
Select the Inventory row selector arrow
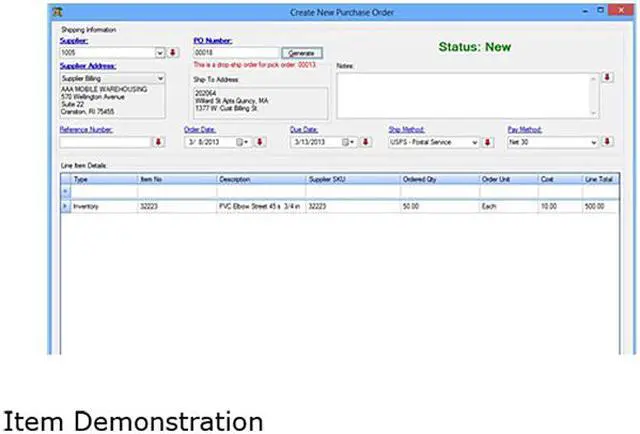[65, 206]
